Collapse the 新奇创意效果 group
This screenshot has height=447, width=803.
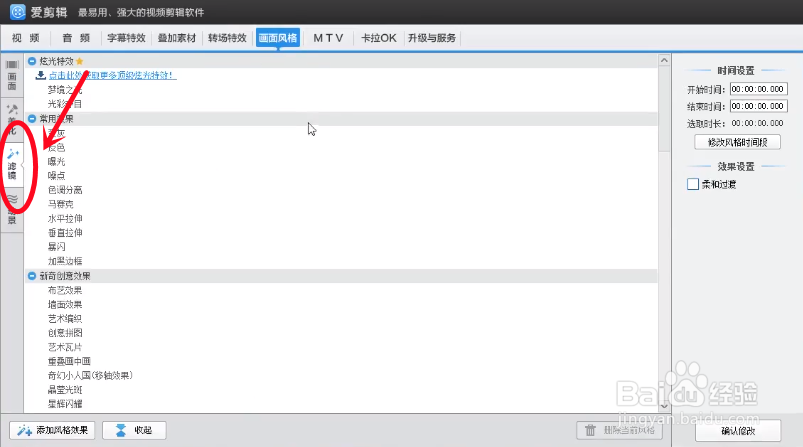pyautogui.click(x=32, y=276)
